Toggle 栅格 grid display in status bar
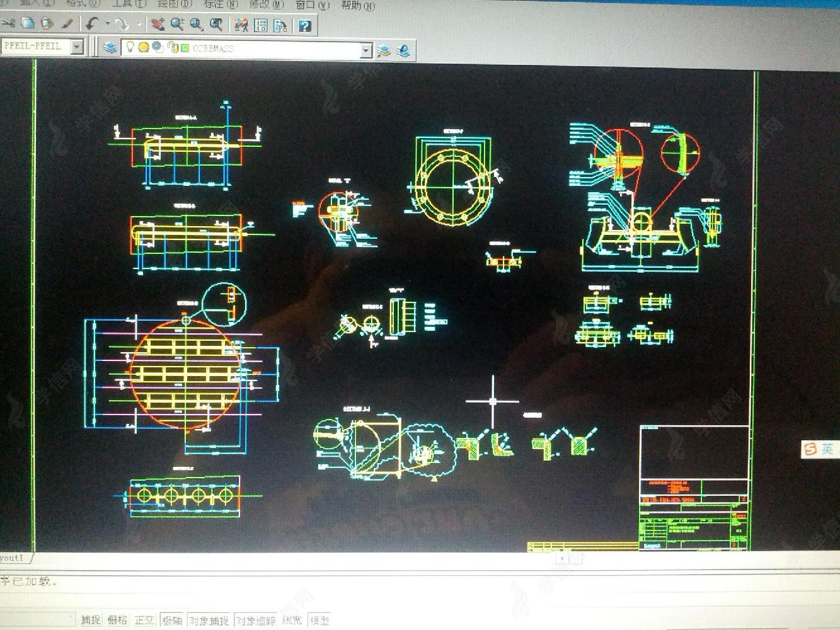840x630 pixels. pyautogui.click(x=117, y=620)
